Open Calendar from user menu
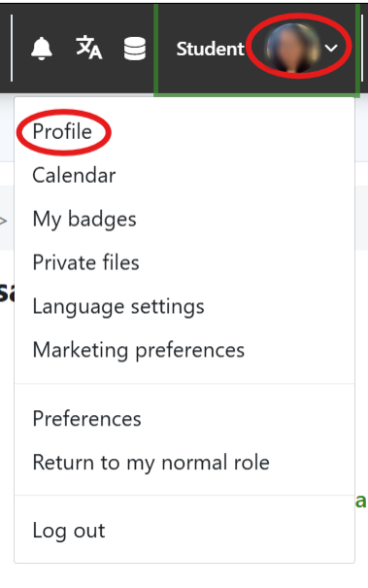The image size is (368, 588). tap(74, 175)
